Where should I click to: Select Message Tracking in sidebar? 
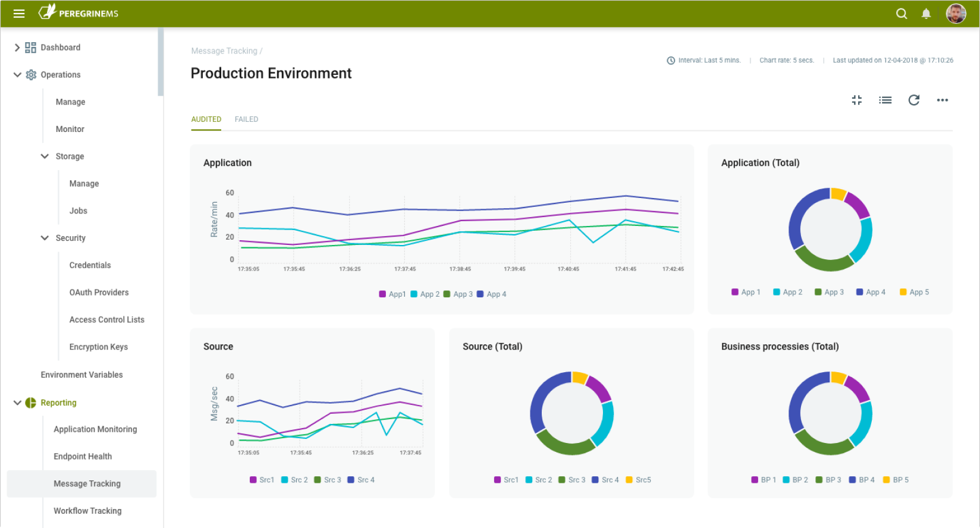pyautogui.click(x=81, y=484)
